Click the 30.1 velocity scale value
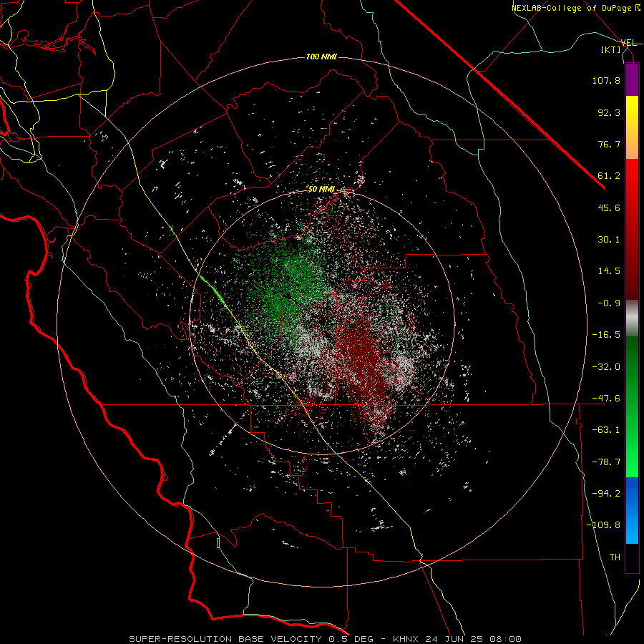This screenshot has width=644, height=644. pos(609,240)
